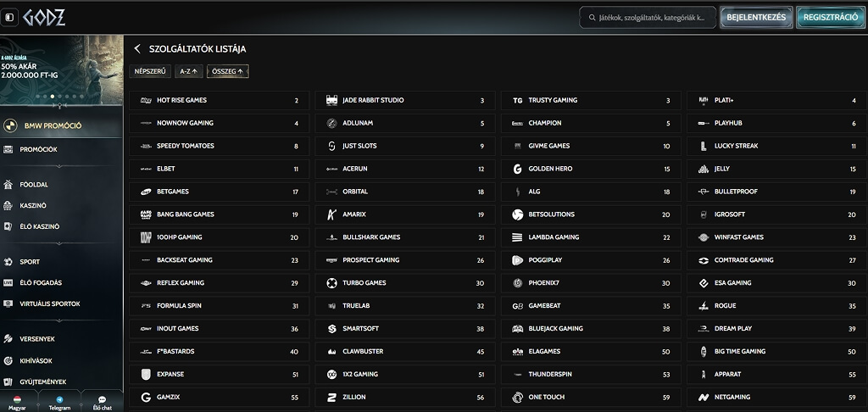Click the Kihívások icon
Image resolution: width=868 pixels, height=412 pixels.
click(x=8, y=361)
